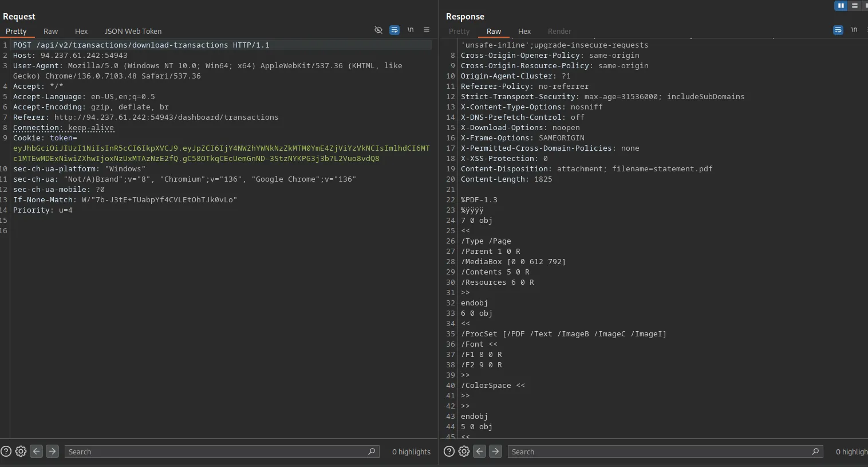Viewport: 868px width, 467px height.
Task: Open help icon below Request panel
Action: point(6,452)
